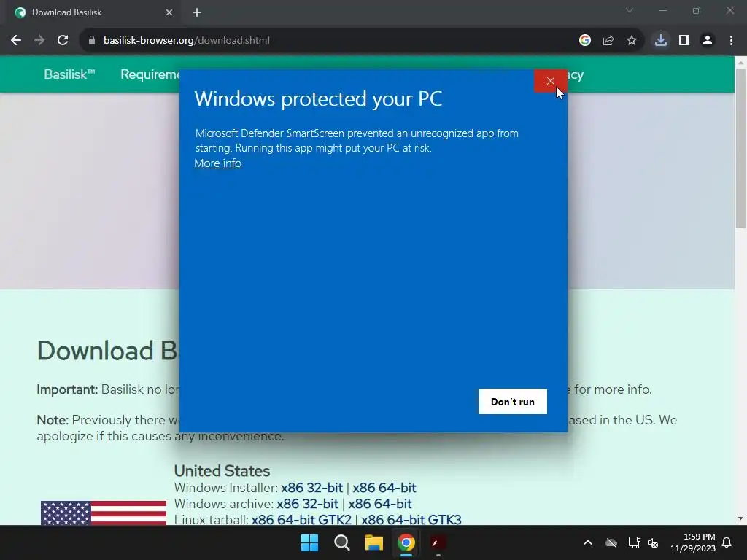Viewport: 747px width, 560px height.
Task: Choose Don't run in the SmartScreen dialog
Action: point(513,402)
